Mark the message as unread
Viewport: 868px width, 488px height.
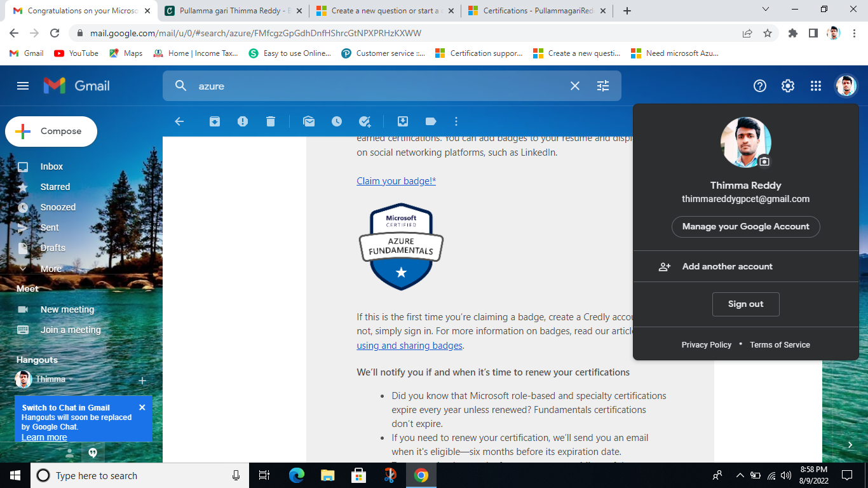(x=309, y=121)
